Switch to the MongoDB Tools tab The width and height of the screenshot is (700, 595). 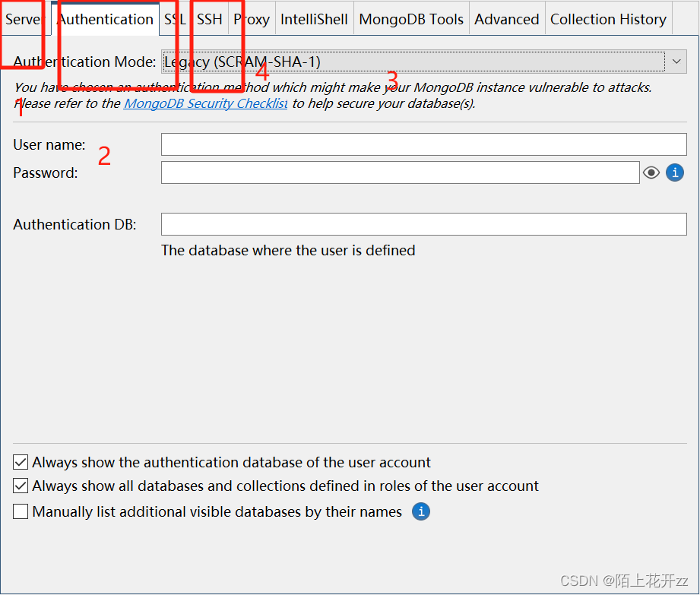(x=410, y=19)
